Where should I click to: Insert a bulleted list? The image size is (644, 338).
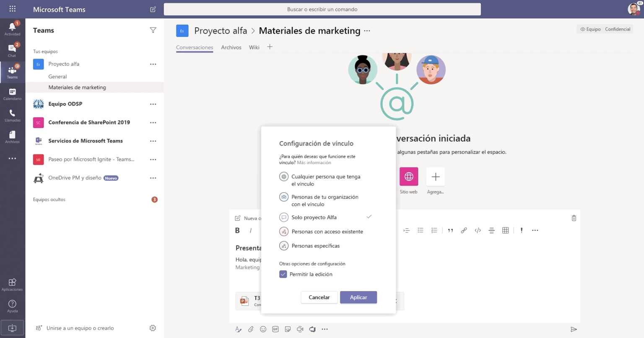pos(421,230)
